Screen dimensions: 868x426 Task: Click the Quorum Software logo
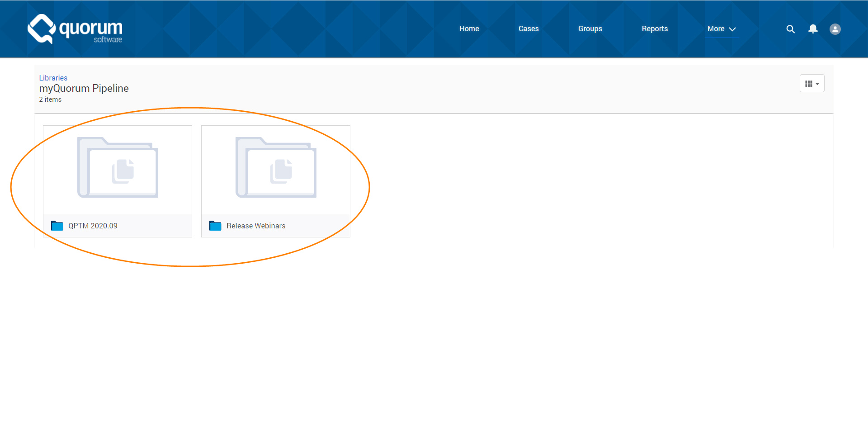click(75, 29)
